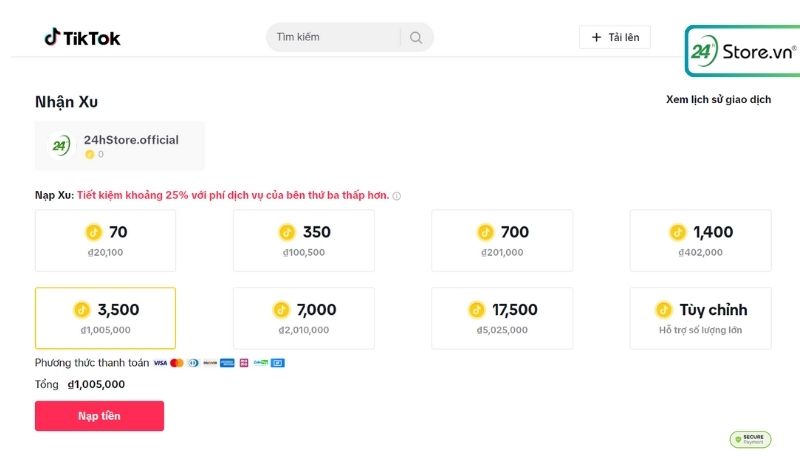Screen dimensions: 800x457
Task: Click the coin icon beside 1,400
Action: (678, 232)
